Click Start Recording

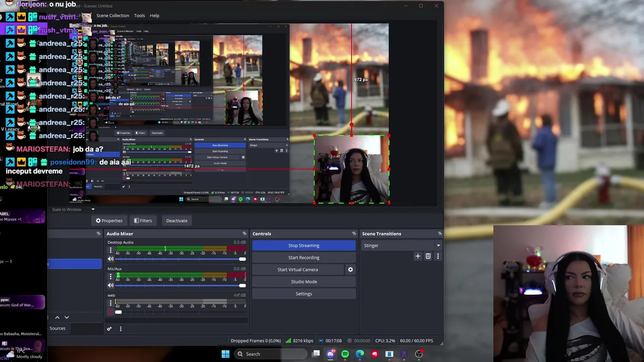304,257
